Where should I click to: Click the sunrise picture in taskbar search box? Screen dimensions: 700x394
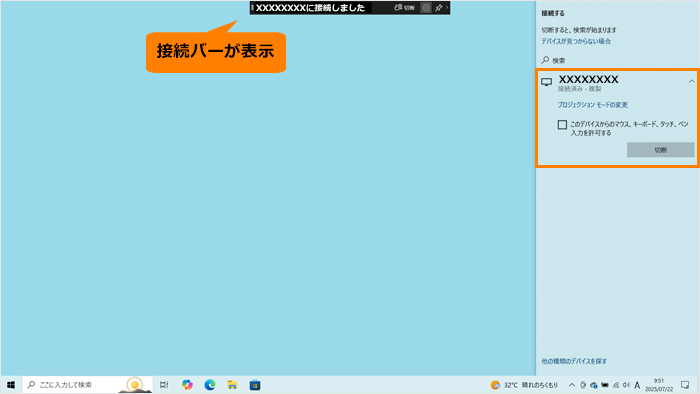pyautogui.click(x=134, y=385)
